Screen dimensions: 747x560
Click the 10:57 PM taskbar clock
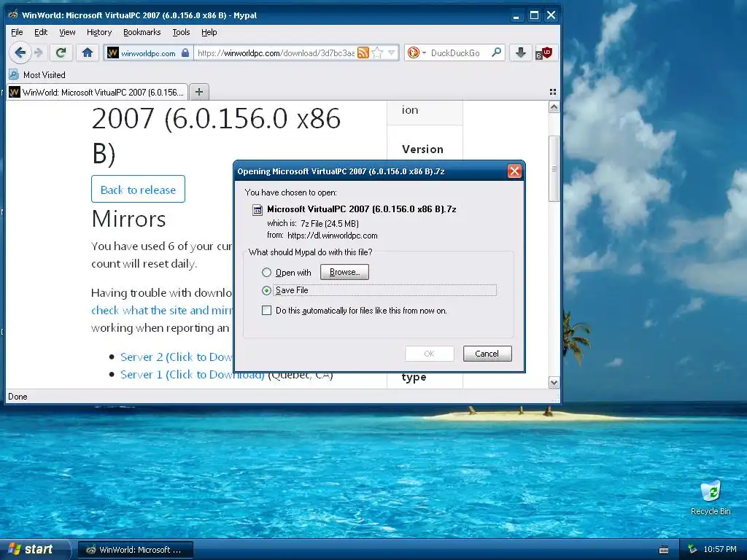(x=720, y=550)
